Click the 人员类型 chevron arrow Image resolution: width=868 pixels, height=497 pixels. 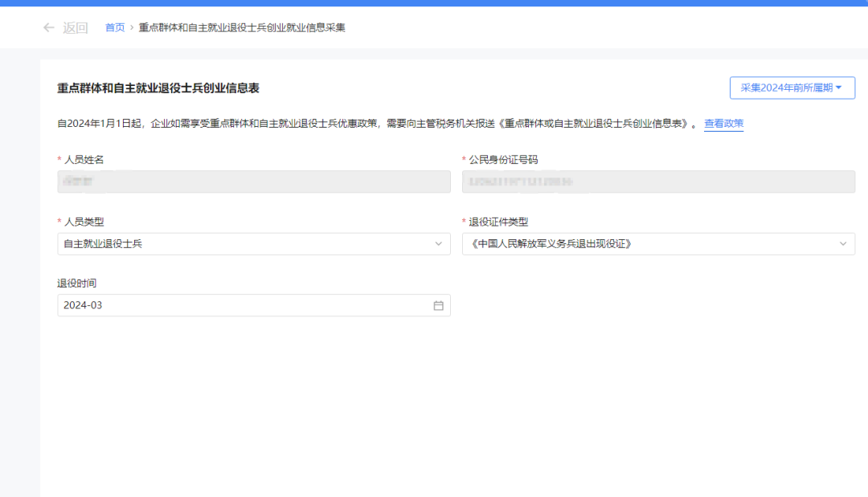tap(439, 244)
